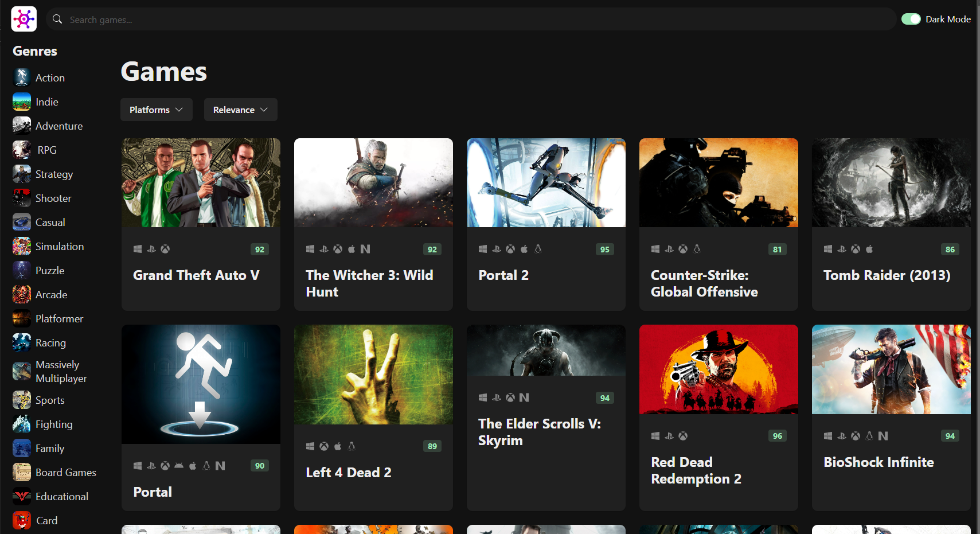Click Linux icon on Portal 2 card
Viewport: 980px width, 534px height.
[538, 249]
